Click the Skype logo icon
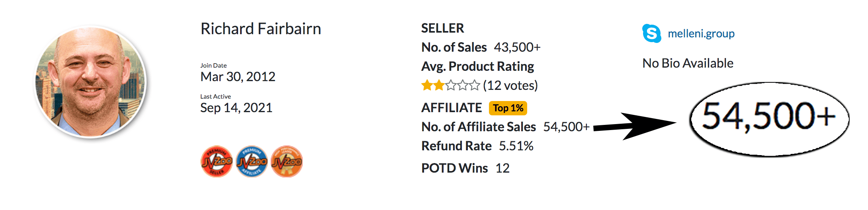The image size is (868, 210). [x=652, y=33]
